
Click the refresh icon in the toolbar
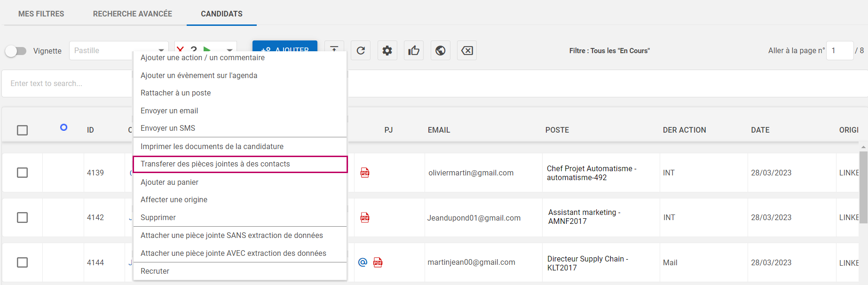[x=361, y=51]
